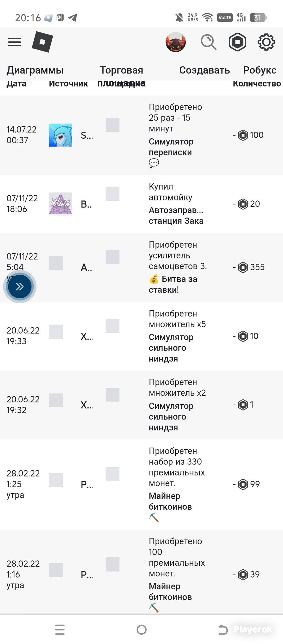
Task: Tap the Android home circle button
Action: pos(141,630)
